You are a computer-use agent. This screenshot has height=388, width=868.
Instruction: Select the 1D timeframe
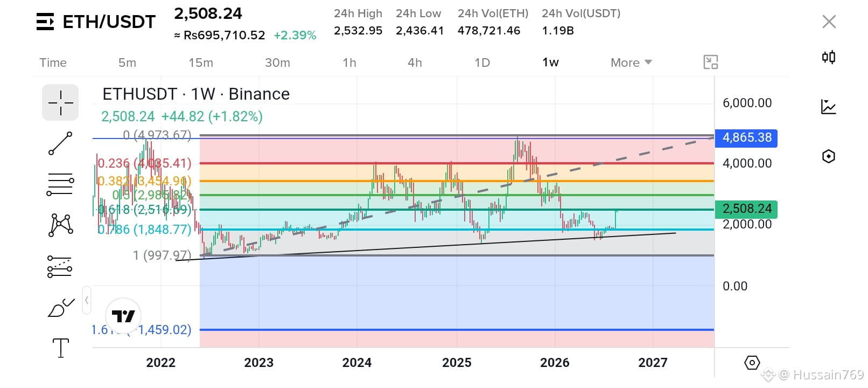click(x=482, y=63)
